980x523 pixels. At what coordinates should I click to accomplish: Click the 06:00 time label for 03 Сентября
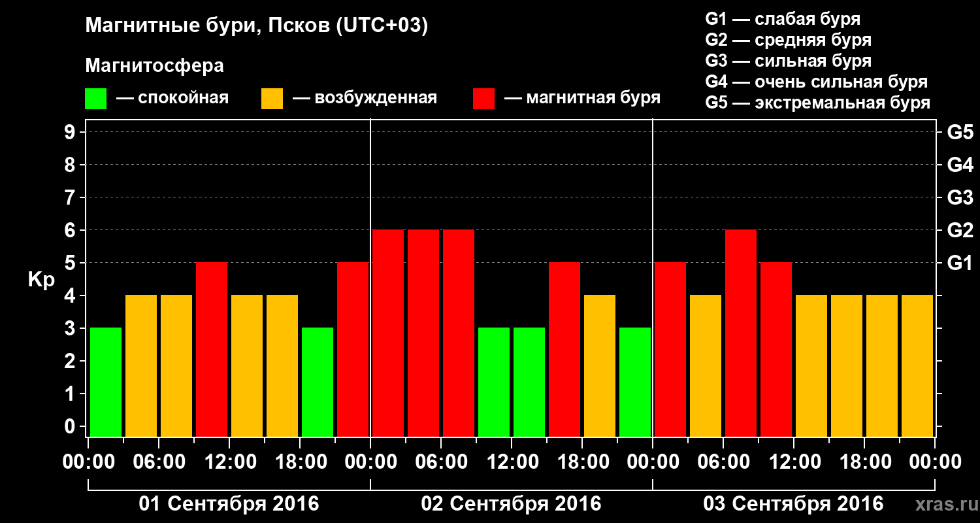pyautogui.click(x=723, y=462)
